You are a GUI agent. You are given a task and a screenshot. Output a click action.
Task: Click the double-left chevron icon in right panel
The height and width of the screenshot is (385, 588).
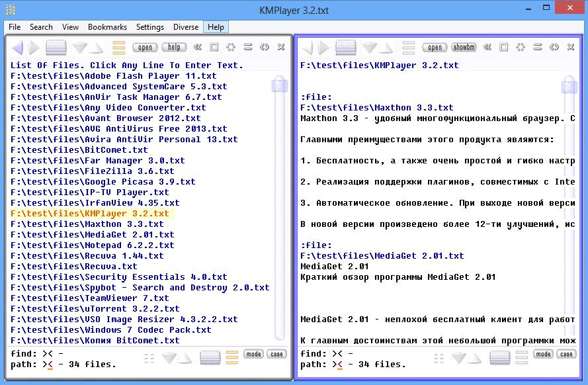(487, 48)
